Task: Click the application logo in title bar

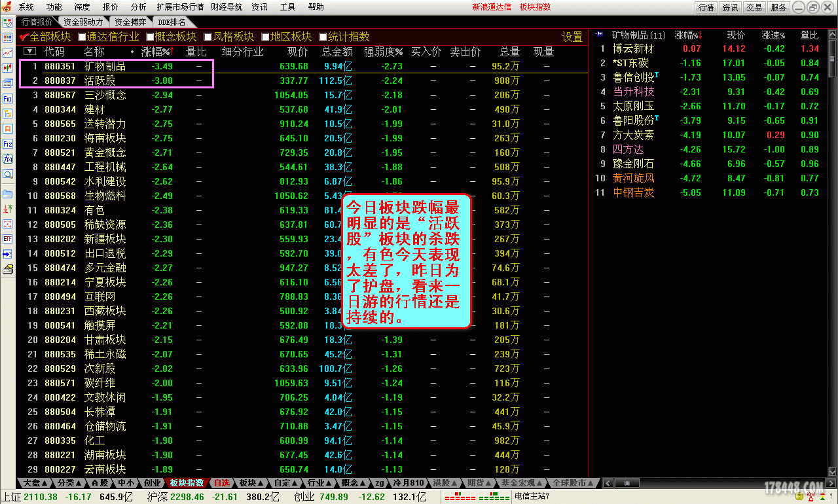Action: (x=7, y=7)
